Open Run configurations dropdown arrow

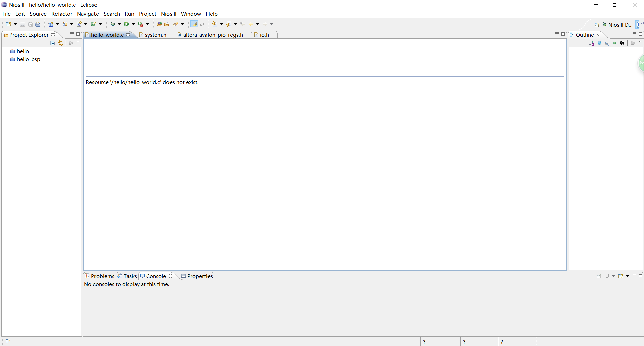[133, 24]
